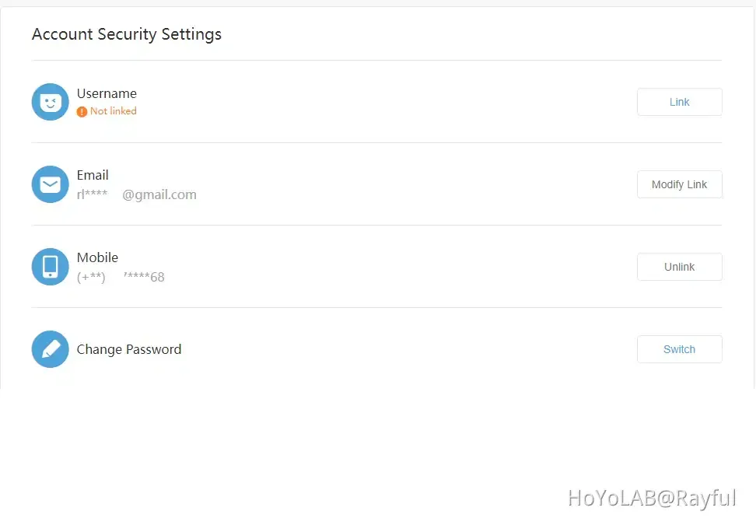Image resolution: width=756 pixels, height=532 pixels.
Task: Click the Change Password pencil icon
Action: pos(50,349)
